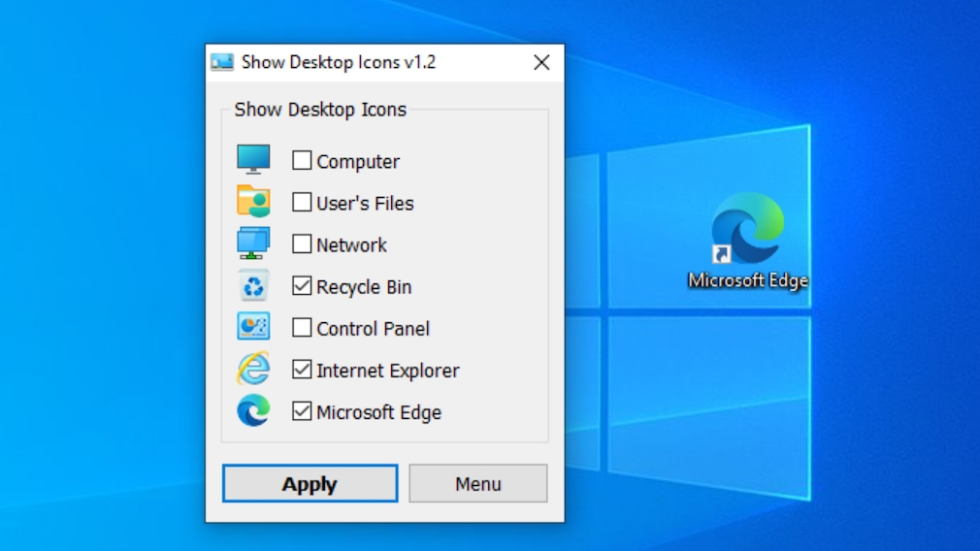980x551 pixels.
Task: Tick the User's Files checkbox
Action: pyautogui.click(x=302, y=203)
